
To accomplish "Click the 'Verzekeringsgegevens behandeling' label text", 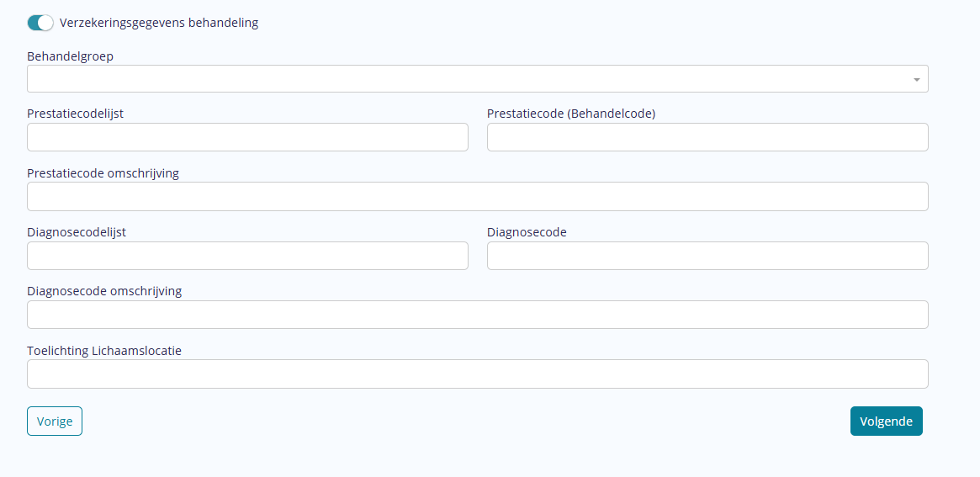I will (159, 23).
